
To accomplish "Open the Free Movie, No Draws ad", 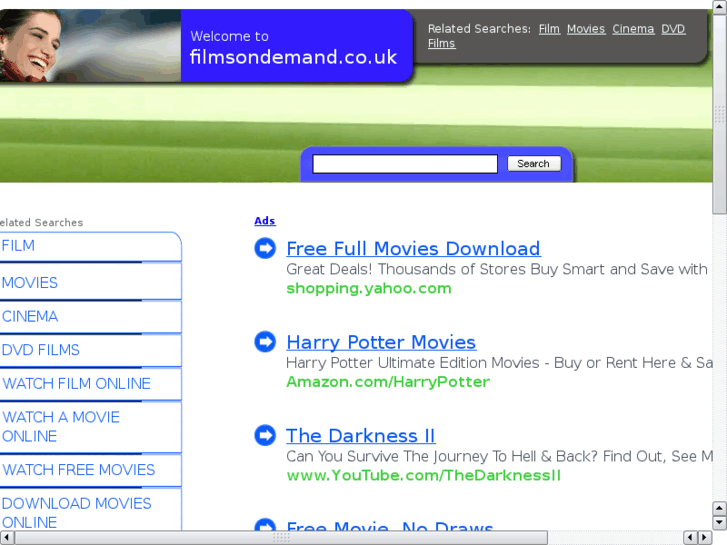I will click(390, 526).
